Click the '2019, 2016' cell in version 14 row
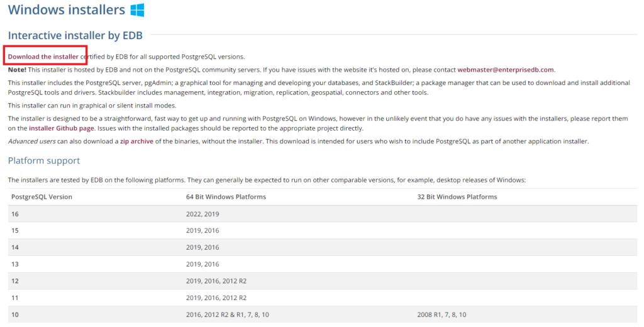The image size is (644, 327). click(203, 247)
